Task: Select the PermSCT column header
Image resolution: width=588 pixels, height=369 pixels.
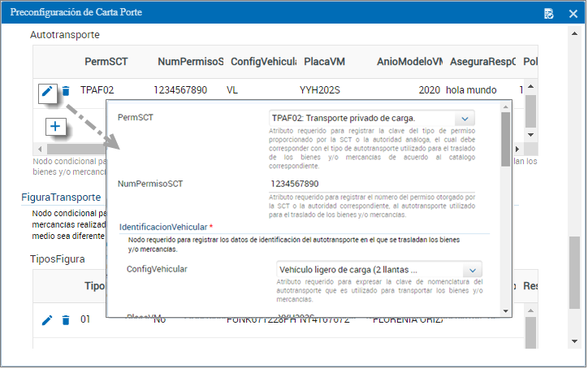Action: click(105, 62)
